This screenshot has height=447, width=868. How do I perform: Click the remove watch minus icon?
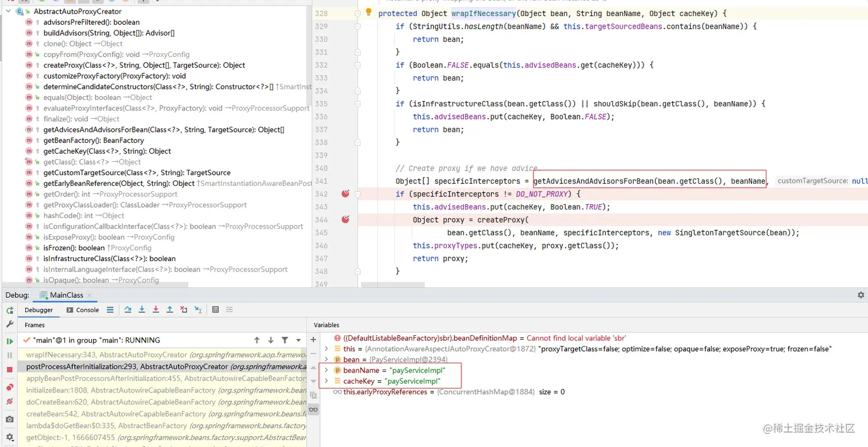click(313, 353)
